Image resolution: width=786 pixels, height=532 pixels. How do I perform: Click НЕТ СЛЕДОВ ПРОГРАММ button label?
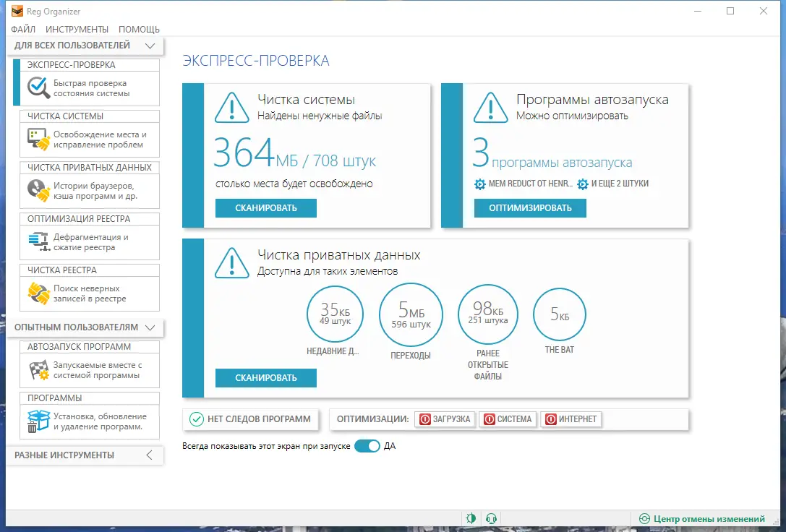coord(259,419)
